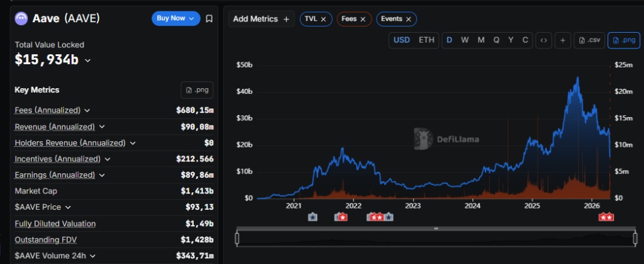
Task: Expand Fees (Annualized) details
Action: pos(86,110)
